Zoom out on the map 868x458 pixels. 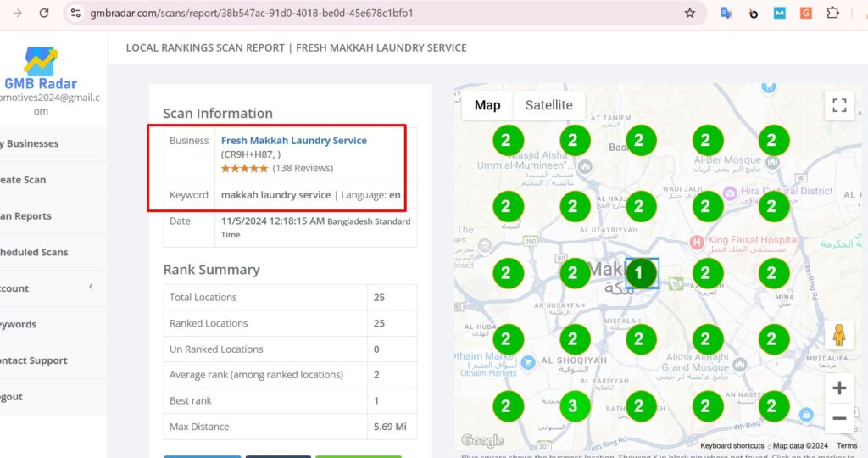pos(839,418)
